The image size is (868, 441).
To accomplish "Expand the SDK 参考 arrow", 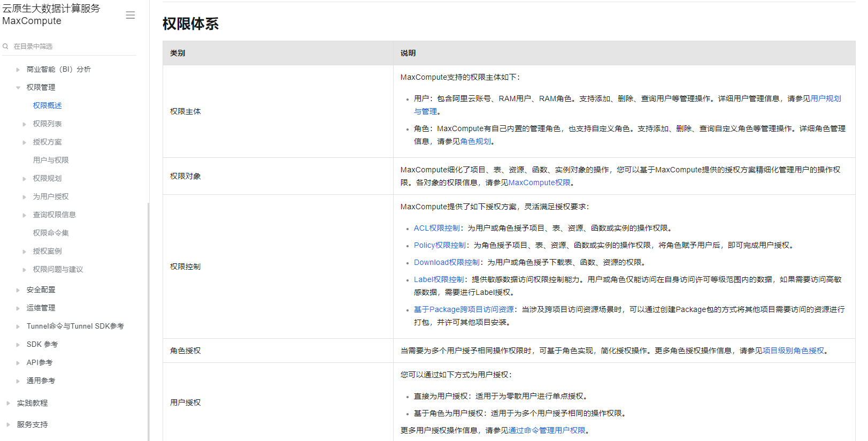I will 18,345.
